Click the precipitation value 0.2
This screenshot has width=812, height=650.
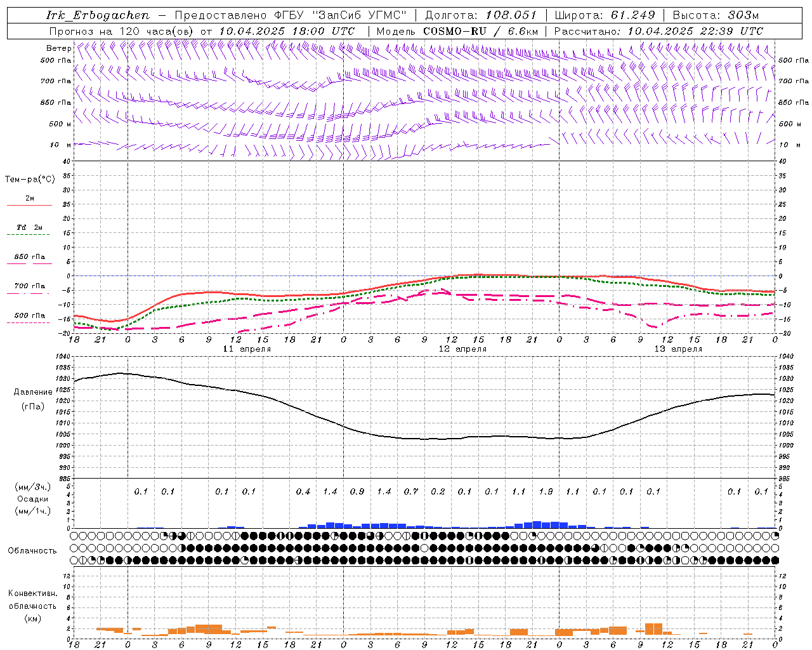point(438,491)
